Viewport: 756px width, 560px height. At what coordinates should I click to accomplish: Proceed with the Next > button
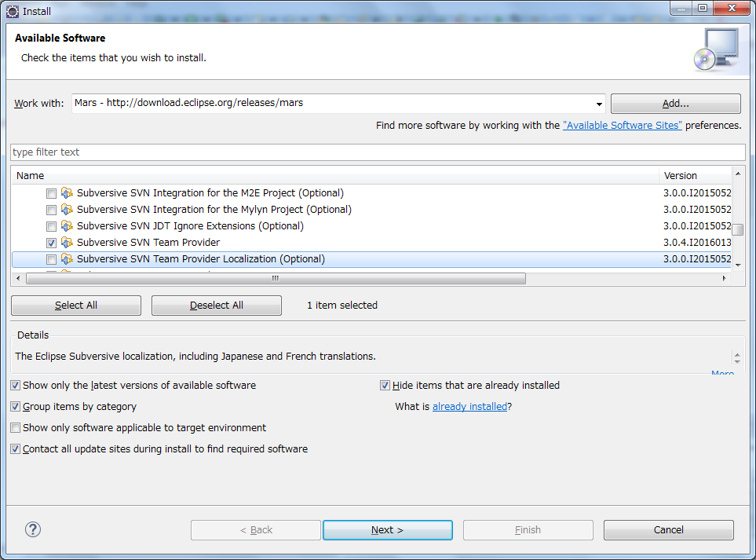(x=388, y=530)
